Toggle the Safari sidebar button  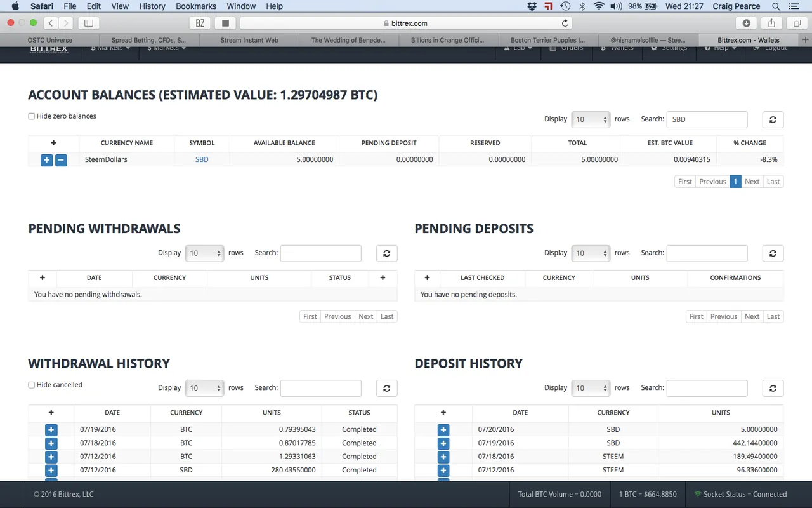point(88,23)
